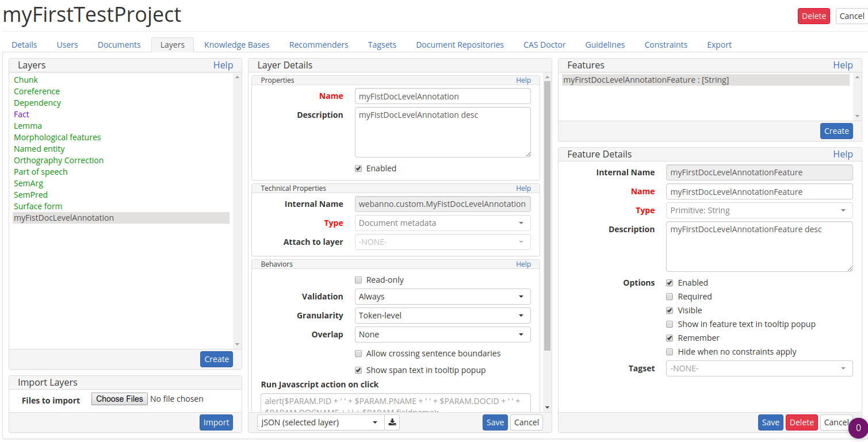Open the feature Type dropdown showing Primitive: String
Screen dimensions: 868x442
coord(759,210)
